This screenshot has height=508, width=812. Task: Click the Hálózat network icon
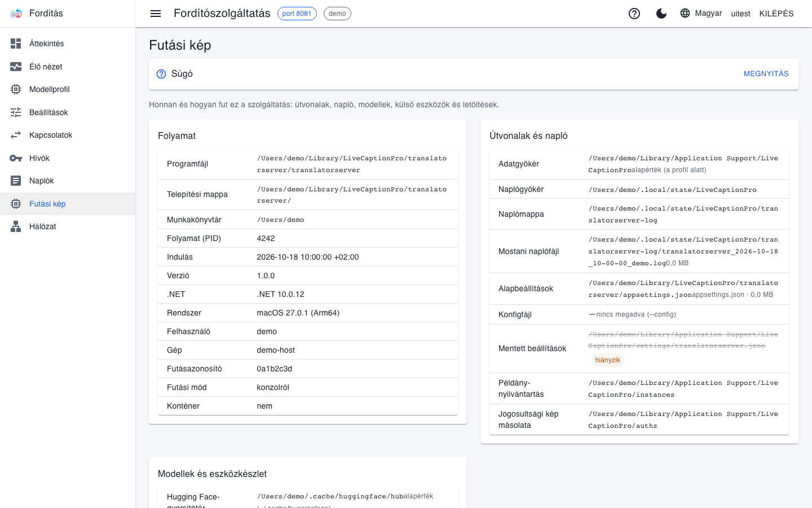tap(16, 226)
